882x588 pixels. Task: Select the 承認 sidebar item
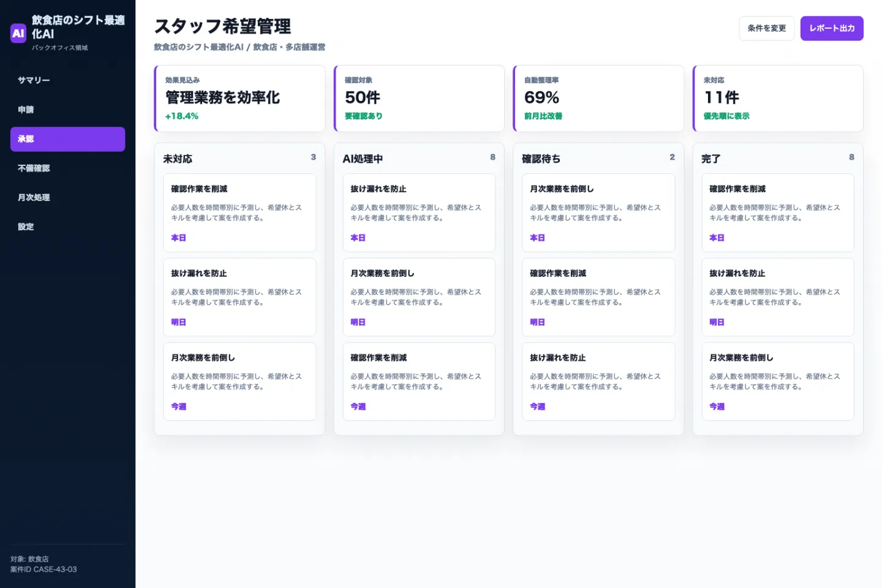tap(67, 139)
